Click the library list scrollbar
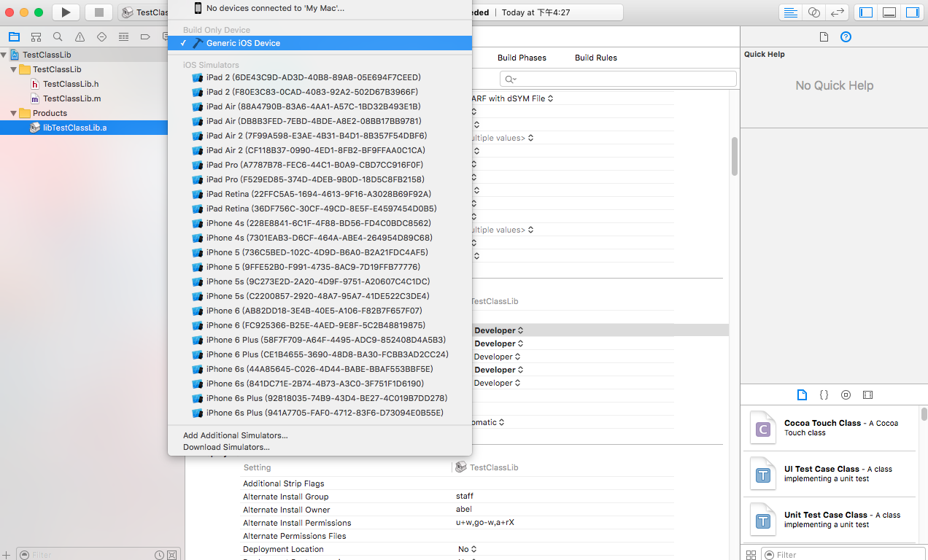This screenshot has height=560, width=928. [x=924, y=414]
